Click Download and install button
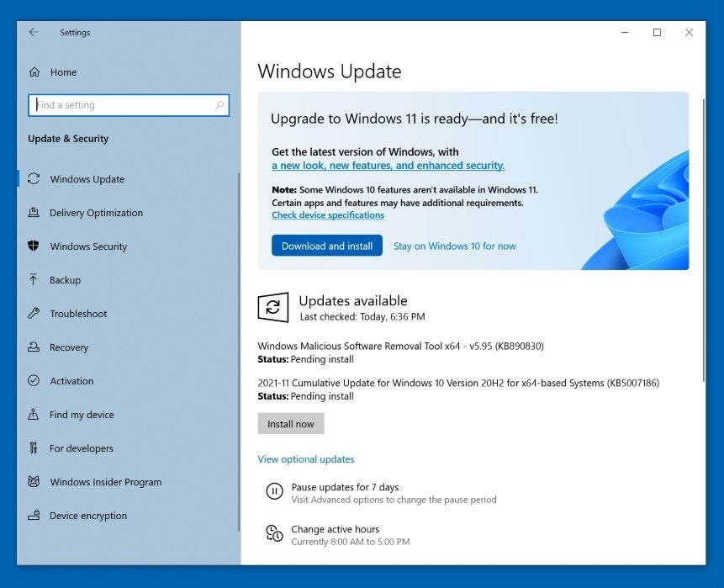The width and height of the screenshot is (724, 588). point(327,246)
